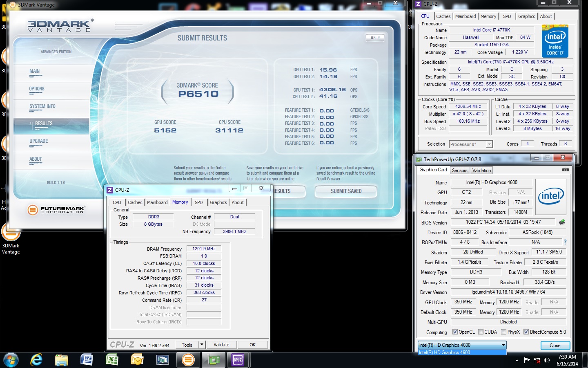Open the Tools dropdown arrow in CPU-Z
Viewport: 588px width, 368px height.
[x=201, y=345]
